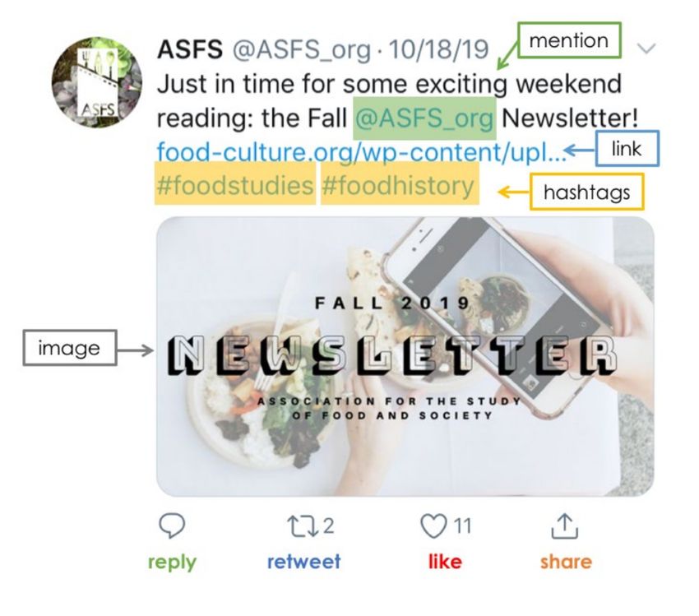Screen dimensions: 699x616
Task: Click the green reply label
Action: [172, 562]
